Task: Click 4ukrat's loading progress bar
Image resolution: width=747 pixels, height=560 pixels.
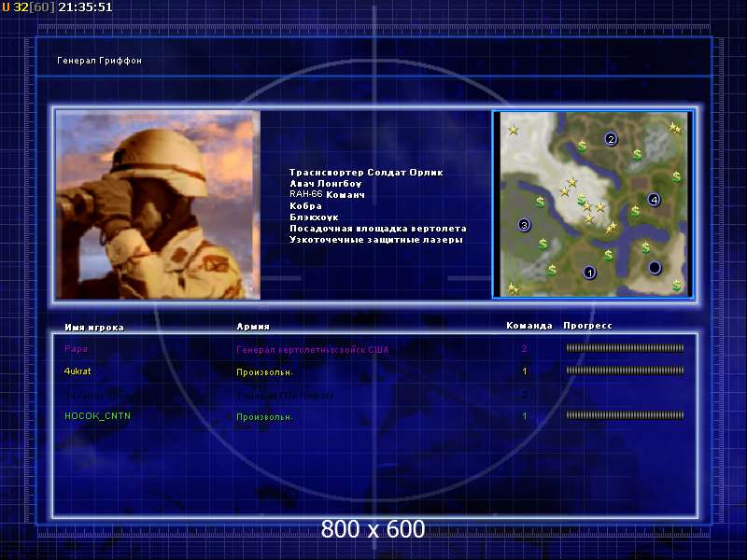Action: (625, 370)
